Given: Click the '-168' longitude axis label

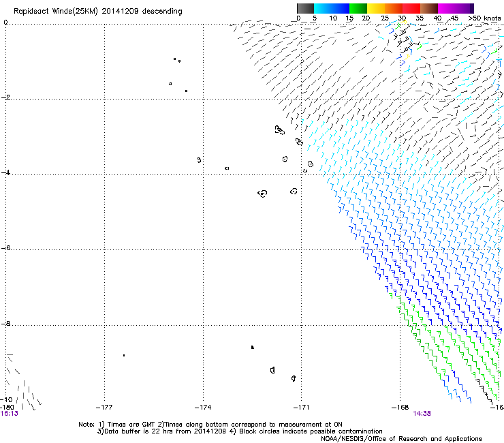Looking at the screenshot, I should [x=400, y=408].
